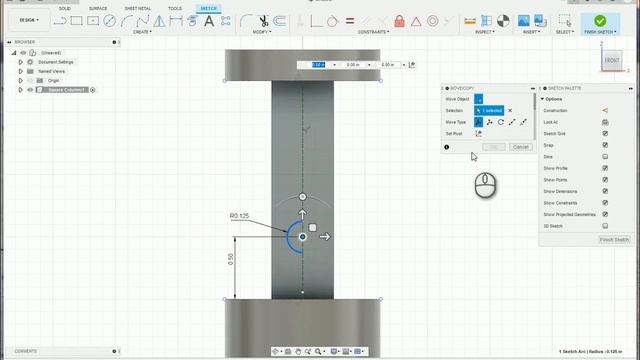Uncheck the Snap checkbox

pos(605,145)
